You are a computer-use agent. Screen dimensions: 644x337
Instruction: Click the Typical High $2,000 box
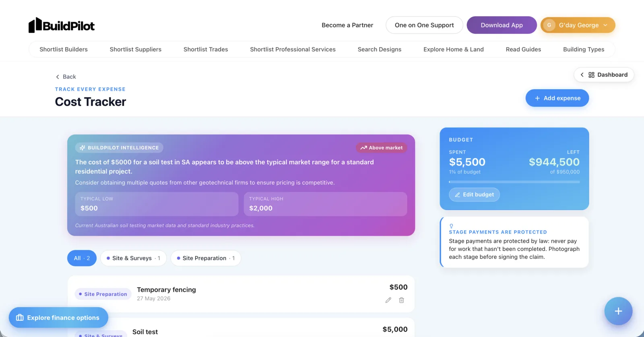pos(325,204)
